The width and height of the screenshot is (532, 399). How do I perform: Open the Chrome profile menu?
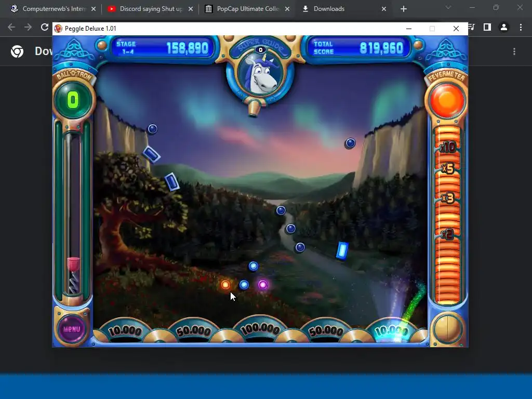[x=504, y=27]
